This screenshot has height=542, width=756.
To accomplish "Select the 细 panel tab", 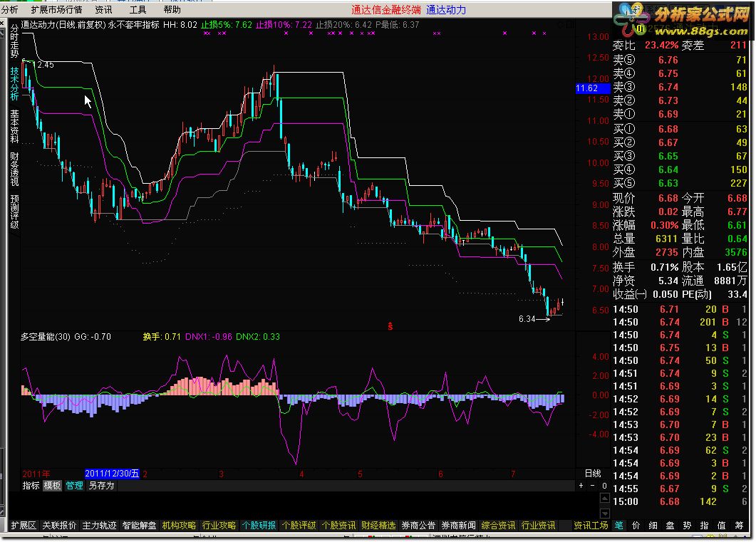I will click(x=653, y=525).
